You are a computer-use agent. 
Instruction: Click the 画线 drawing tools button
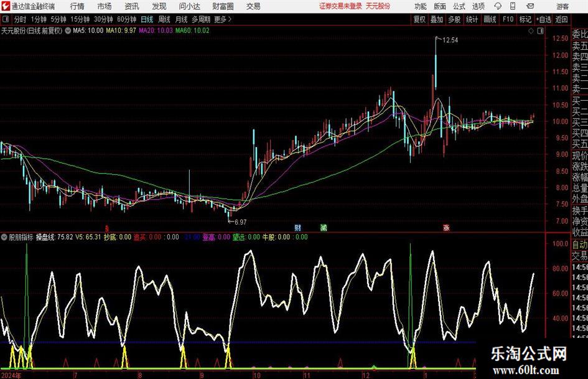pos(490,19)
